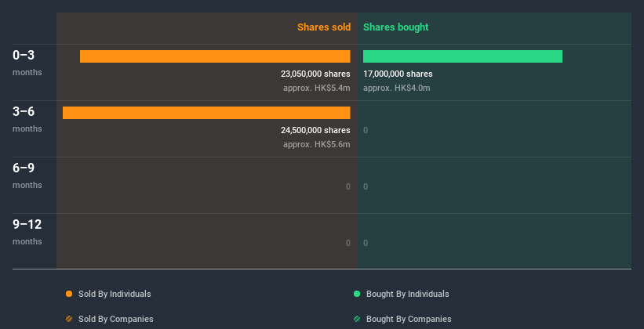Click the approx. HK$4.0m text
The image size is (644, 329).
(397, 88)
